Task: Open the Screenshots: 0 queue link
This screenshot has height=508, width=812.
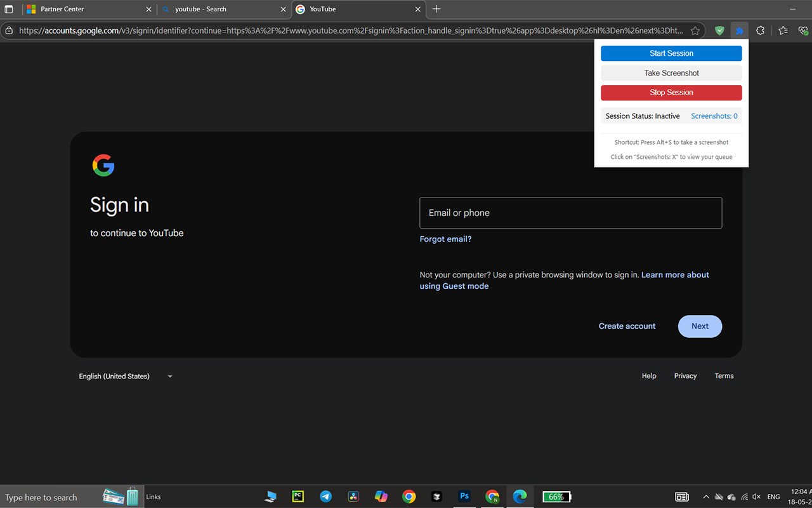Action: click(x=714, y=116)
